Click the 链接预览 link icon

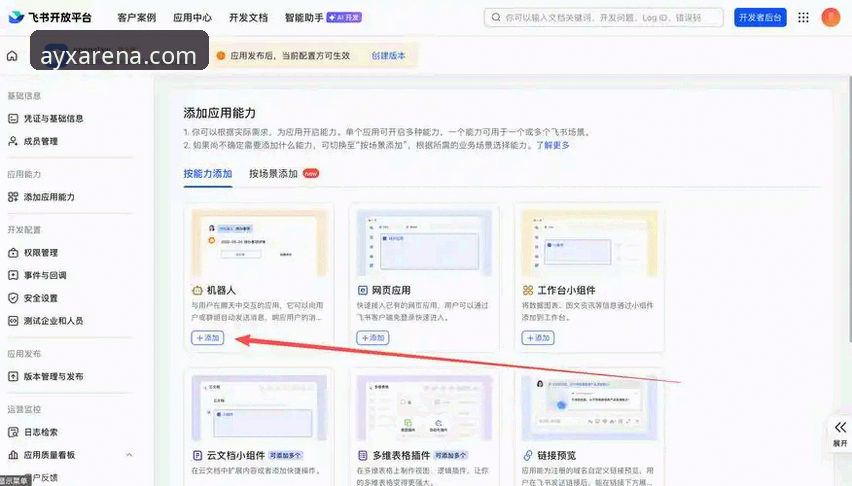(528, 455)
